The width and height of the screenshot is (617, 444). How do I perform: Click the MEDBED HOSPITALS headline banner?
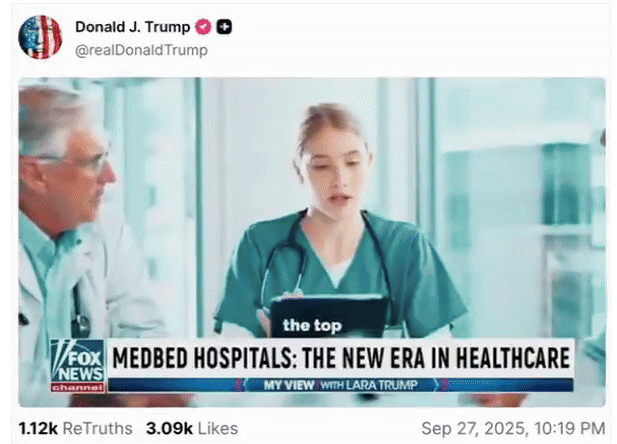[x=341, y=358]
